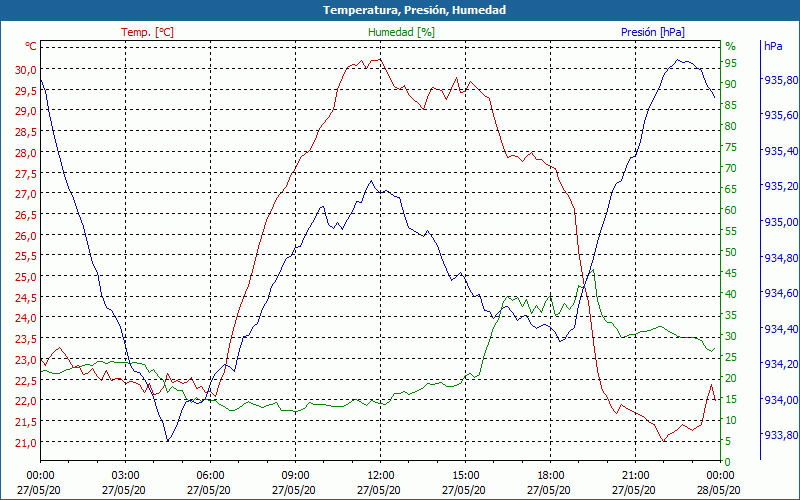The image size is (800, 500).
Task: Click the 03:00 time axis label
Action: [x=125, y=476]
